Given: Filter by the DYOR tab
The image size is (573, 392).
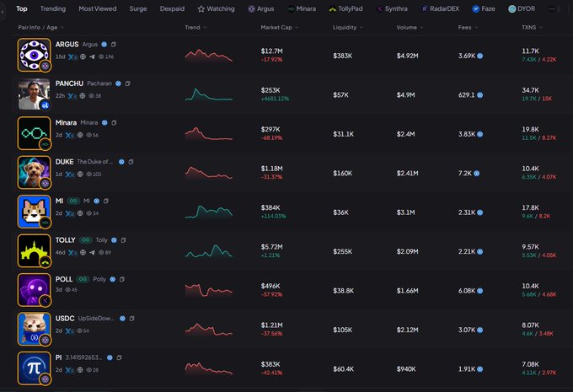Looking at the screenshot, I should click(x=522, y=8).
